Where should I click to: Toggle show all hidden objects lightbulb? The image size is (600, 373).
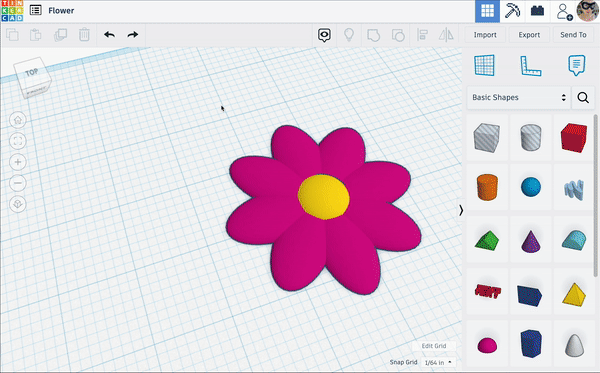pos(349,35)
